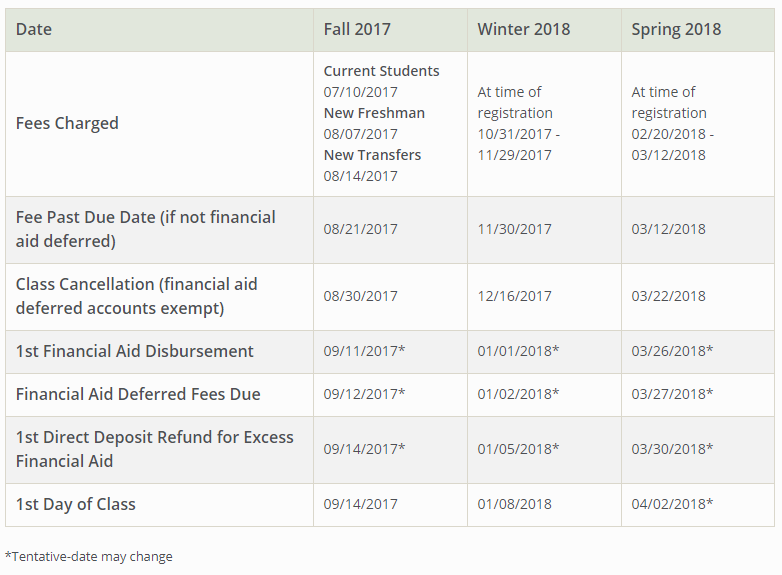Click the Winter fee past due date 11/30/2017
This screenshot has height=575, width=782.
[x=514, y=229]
